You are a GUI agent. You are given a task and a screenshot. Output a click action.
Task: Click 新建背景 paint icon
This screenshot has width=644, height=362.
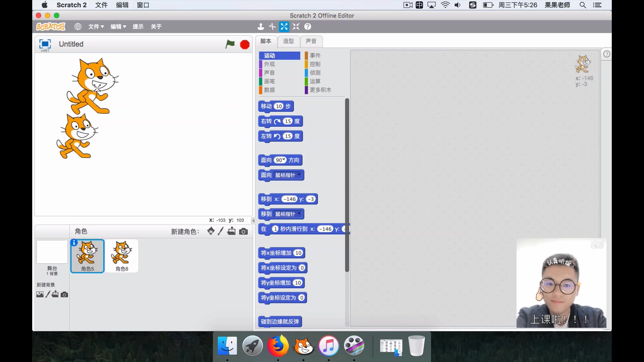48,294
